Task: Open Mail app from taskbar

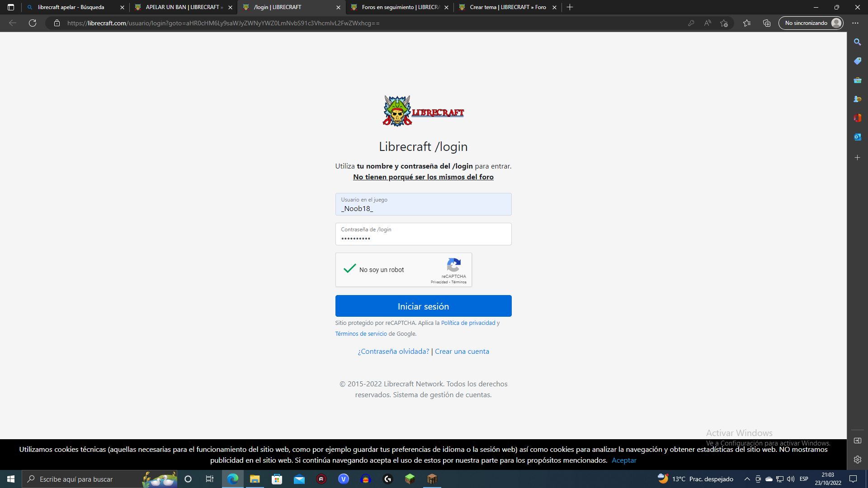Action: [299, 479]
